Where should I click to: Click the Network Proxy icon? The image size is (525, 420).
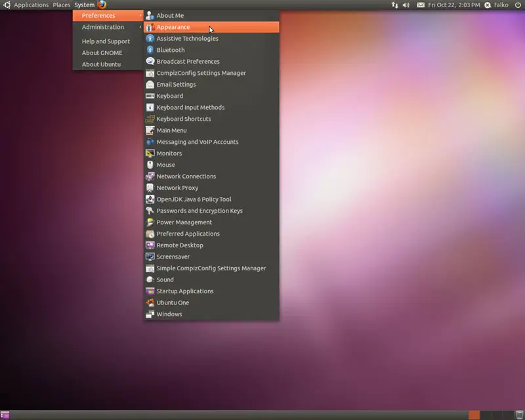tap(150, 188)
